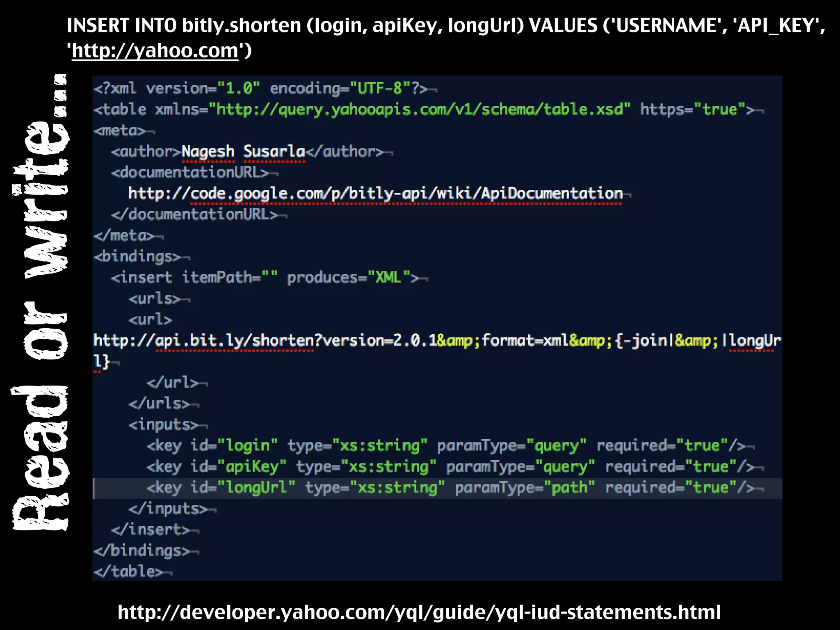Viewport: 840px width, 630px height.
Task: Click the encoding="UTF-8" attribute
Action: tap(340, 89)
